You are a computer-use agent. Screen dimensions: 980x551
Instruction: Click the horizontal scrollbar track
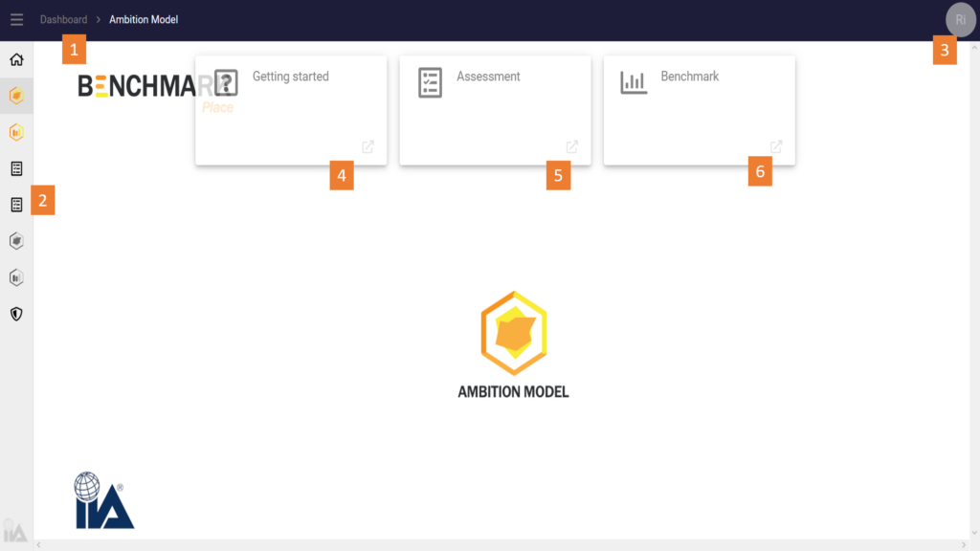point(501,545)
